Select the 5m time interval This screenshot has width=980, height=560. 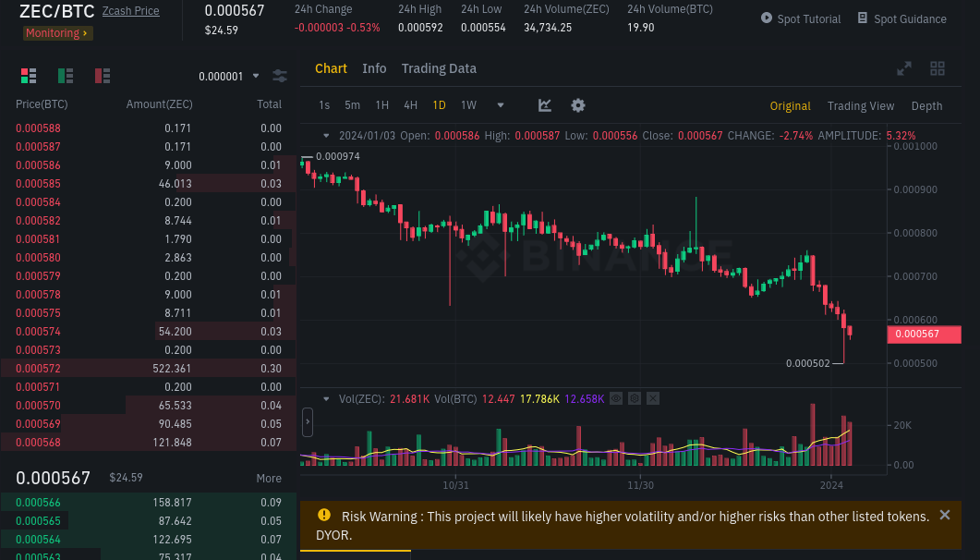click(x=353, y=105)
